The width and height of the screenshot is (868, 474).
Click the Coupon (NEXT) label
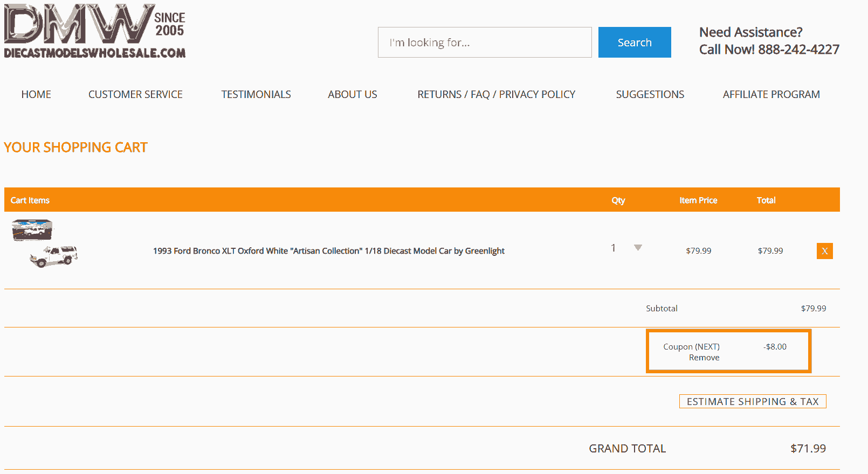[x=691, y=347]
